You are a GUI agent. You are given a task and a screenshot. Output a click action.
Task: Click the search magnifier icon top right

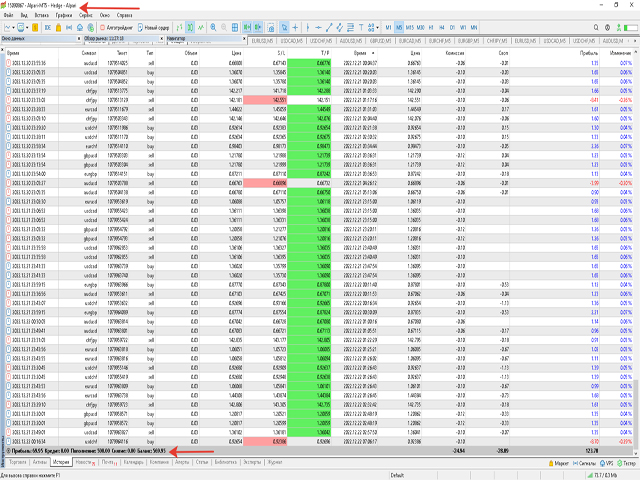(x=596, y=27)
